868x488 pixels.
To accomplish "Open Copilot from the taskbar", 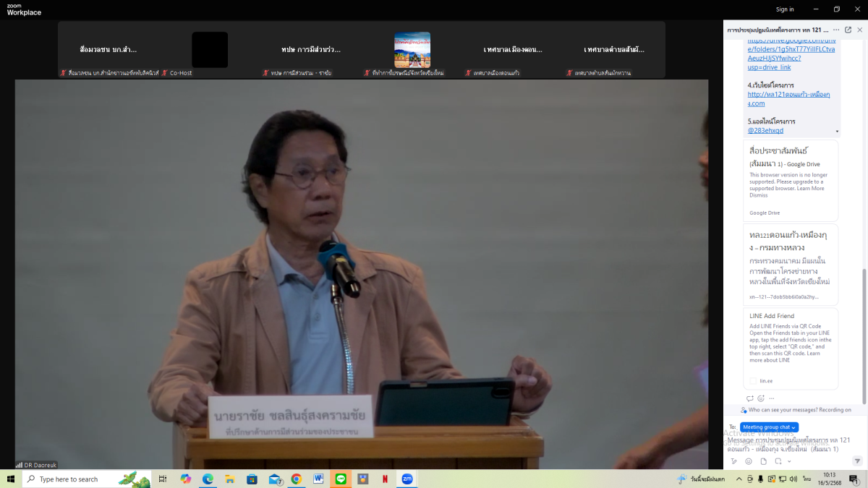I will pos(186,479).
